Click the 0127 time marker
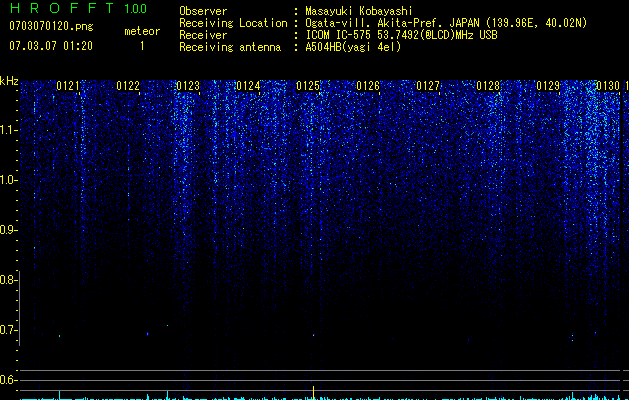Screen dimensions: 629x400 click(x=428, y=86)
